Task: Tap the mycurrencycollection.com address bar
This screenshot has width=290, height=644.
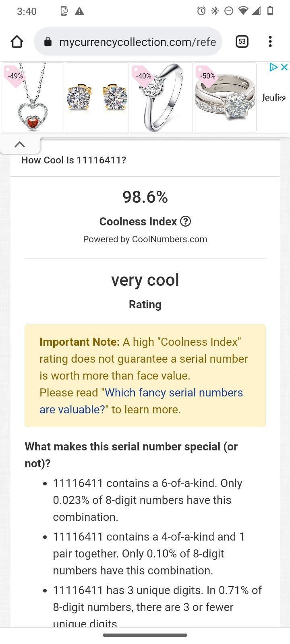Action: tap(128, 41)
